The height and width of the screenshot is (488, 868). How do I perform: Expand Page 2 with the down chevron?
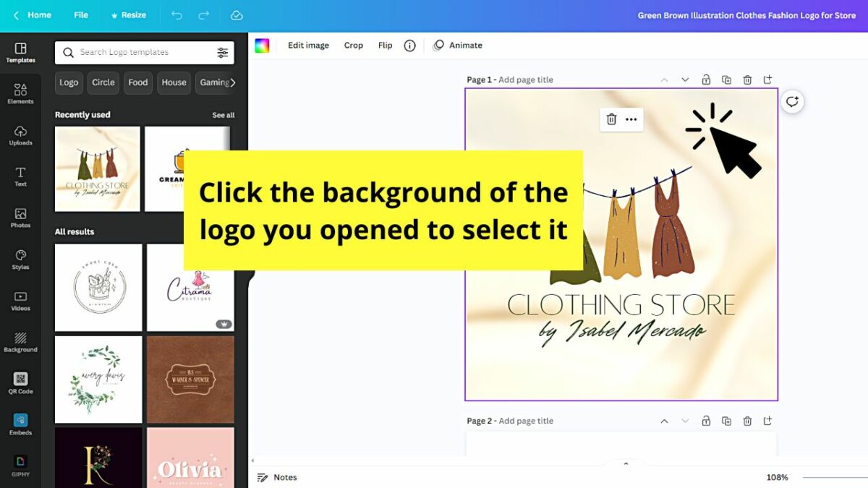[685, 420]
